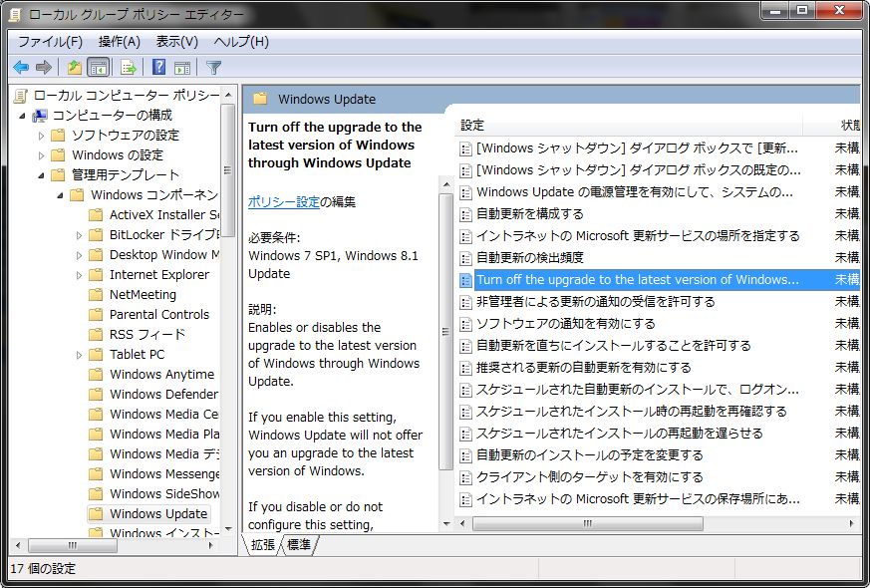Click settings list scroll right arrow

click(852, 523)
